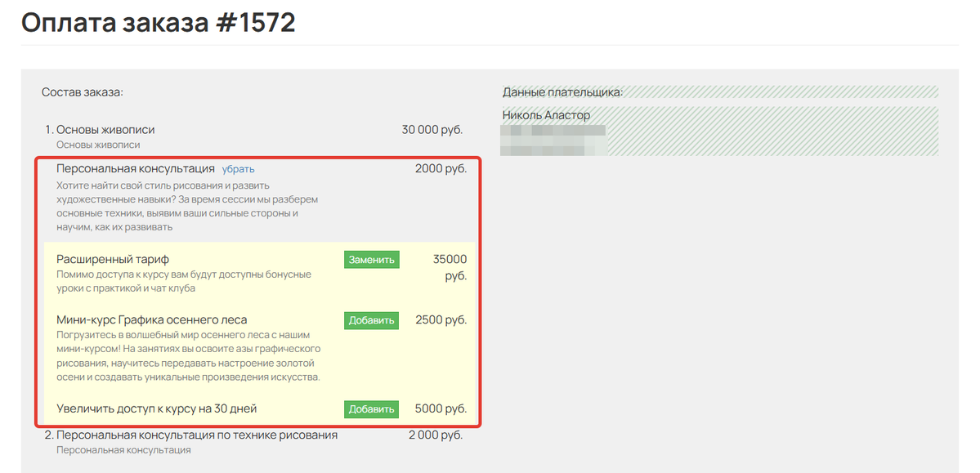Click the payer name "Николь Аластор"
Image resolution: width=980 pixels, height=473 pixels.
point(546,115)
